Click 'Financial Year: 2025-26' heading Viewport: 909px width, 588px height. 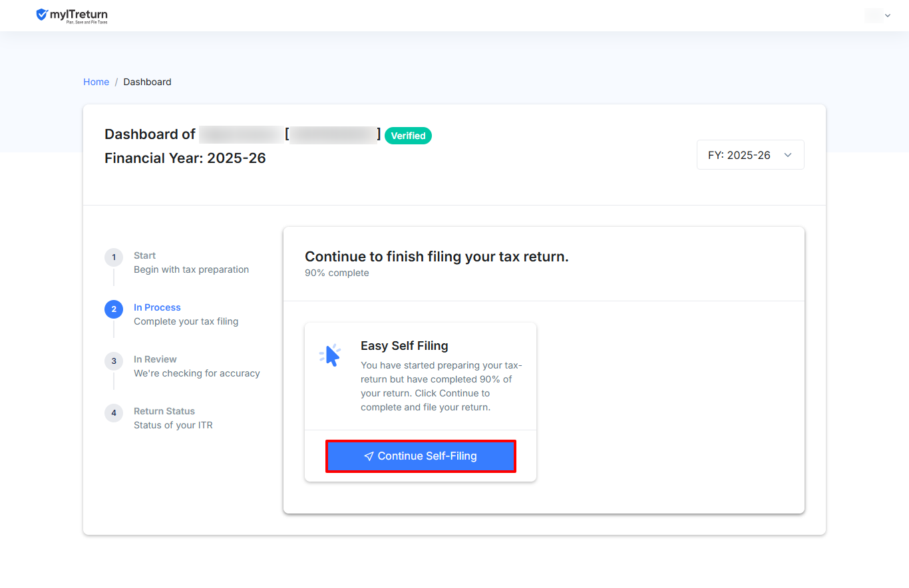coord(185,158)
